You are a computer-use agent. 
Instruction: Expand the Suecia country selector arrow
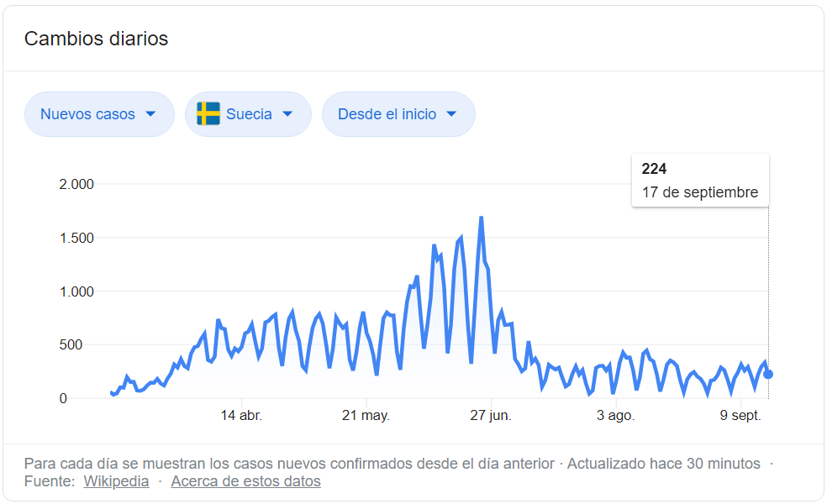pyautogui.click(x=287, y=114)
